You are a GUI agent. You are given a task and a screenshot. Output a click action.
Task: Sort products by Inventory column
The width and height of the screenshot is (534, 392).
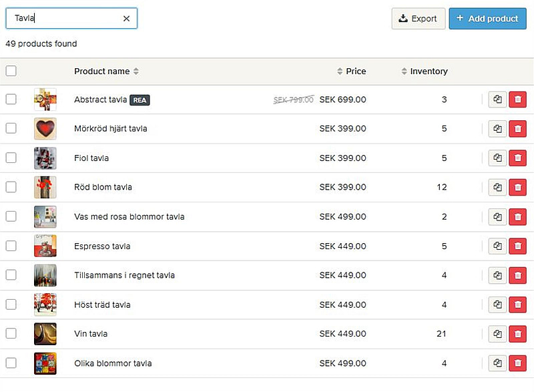(x=428, y=71)
